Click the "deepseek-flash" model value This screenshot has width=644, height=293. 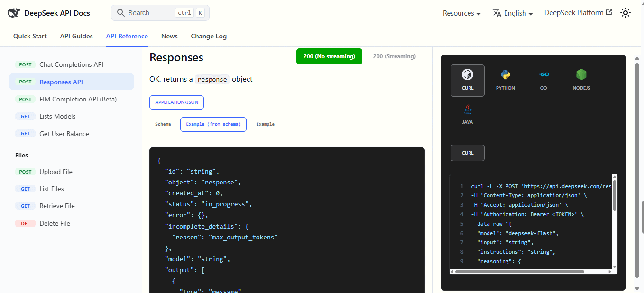(532, 233)
